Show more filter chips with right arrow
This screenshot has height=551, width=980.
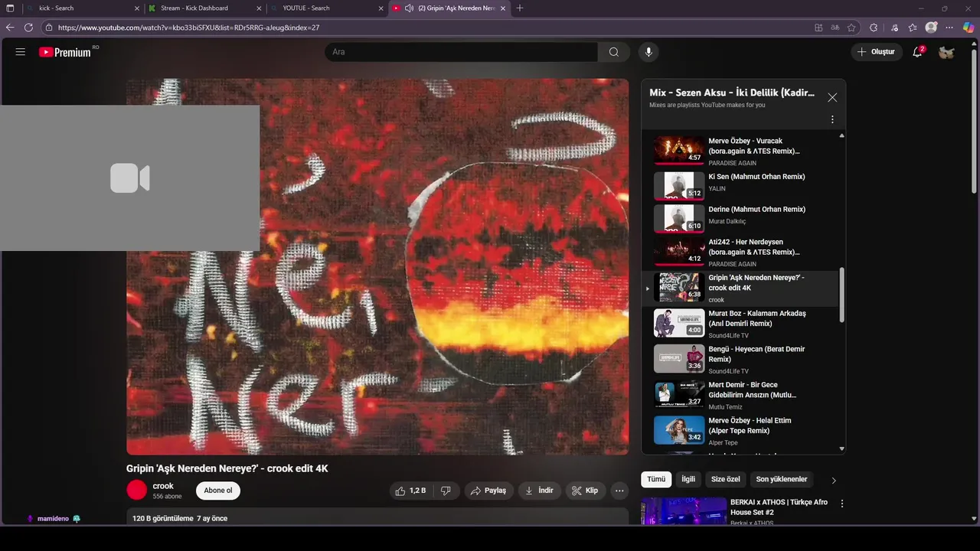coord(834,480)
